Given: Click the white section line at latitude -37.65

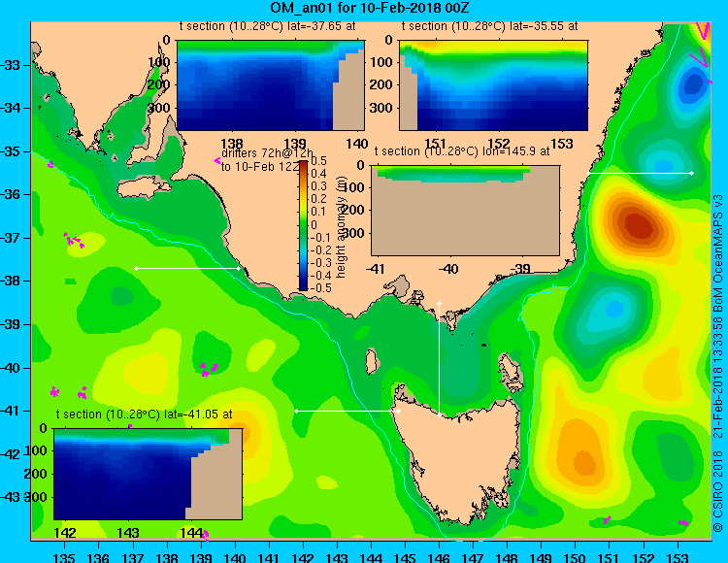Looking at the screenshot, I should tap(187, 268).
